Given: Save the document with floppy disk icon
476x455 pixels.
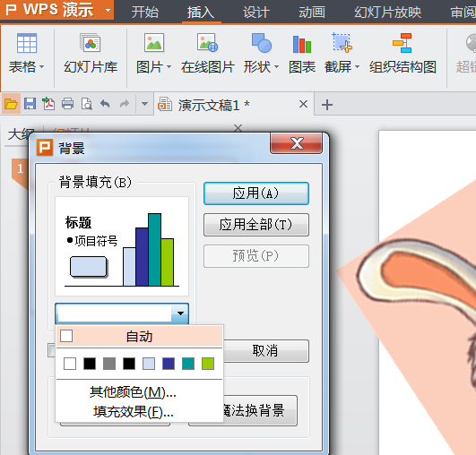Looking at the screenshot, I should tap(30, 104).
